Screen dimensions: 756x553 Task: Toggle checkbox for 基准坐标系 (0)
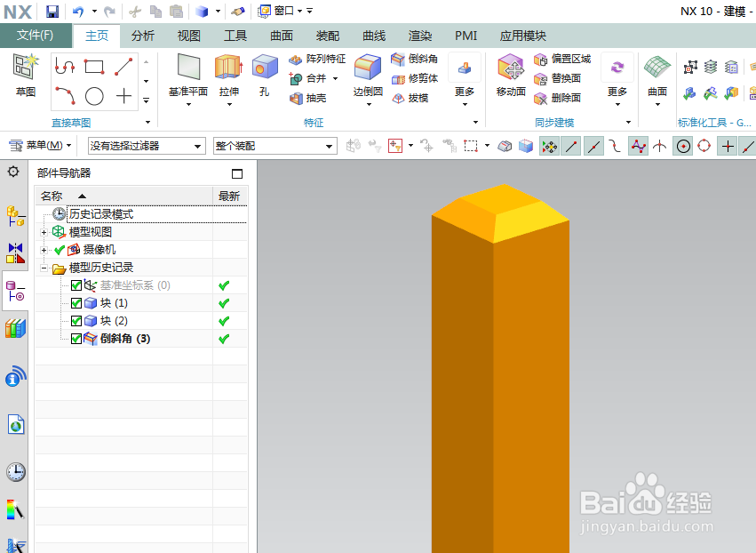tap(76, 285)
